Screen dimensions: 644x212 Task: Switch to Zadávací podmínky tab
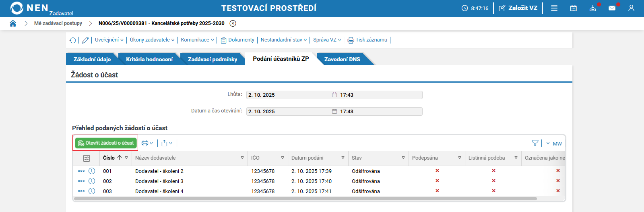pyautogui.click(x=213, y=59)
